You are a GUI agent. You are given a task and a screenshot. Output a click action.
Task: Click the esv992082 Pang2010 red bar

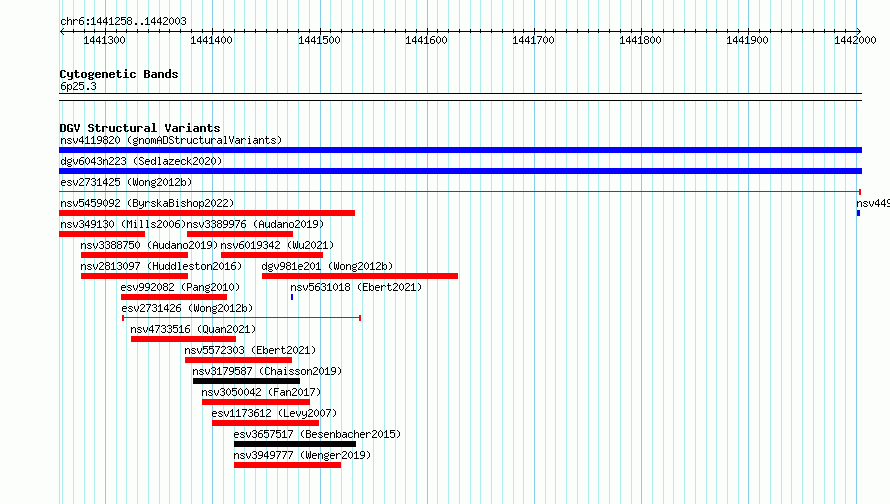(174, 297)
